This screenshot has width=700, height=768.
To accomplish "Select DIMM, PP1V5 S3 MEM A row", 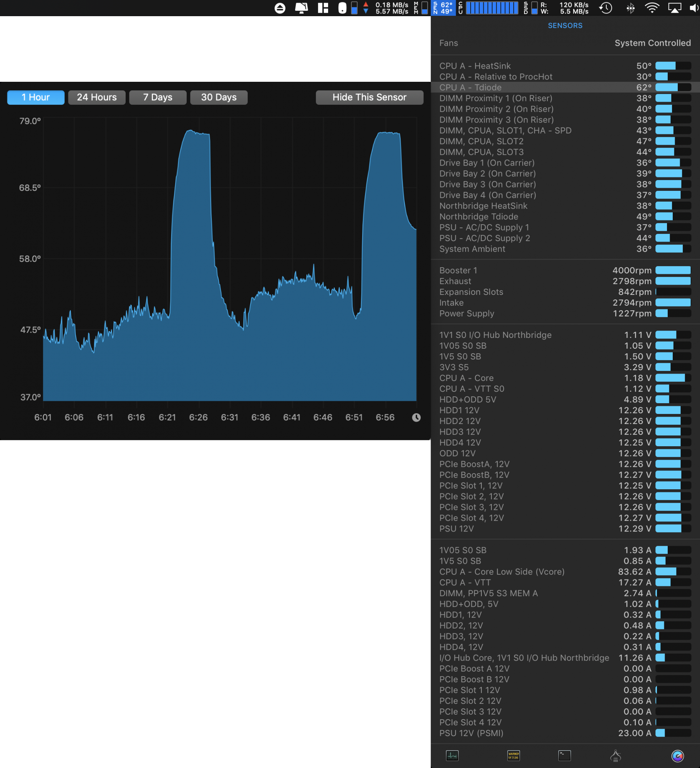I will point(565,593).
